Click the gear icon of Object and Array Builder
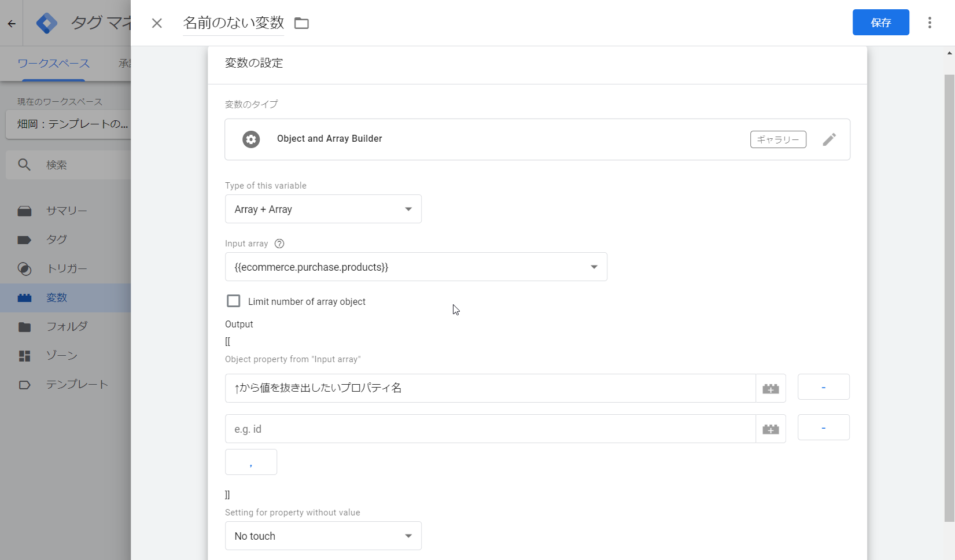 pyautogui.click(x=251, y=139)
